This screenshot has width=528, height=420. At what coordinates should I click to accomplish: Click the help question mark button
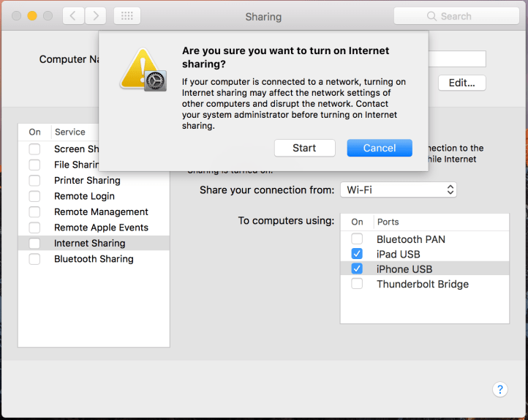(x=499, y=389)
